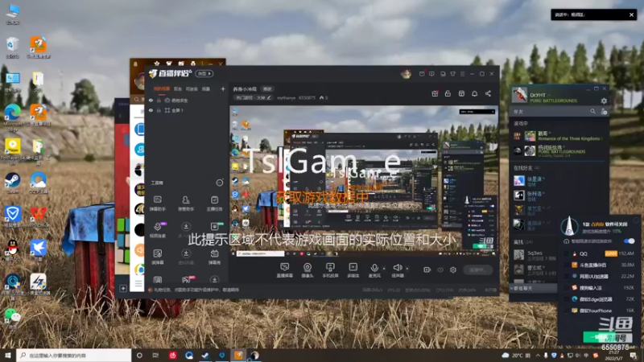Image resolution: width=644 pixels, height=362 pixels.
Task: Click the streamer avatar in Douyu title bar
Action: (406, 74)
